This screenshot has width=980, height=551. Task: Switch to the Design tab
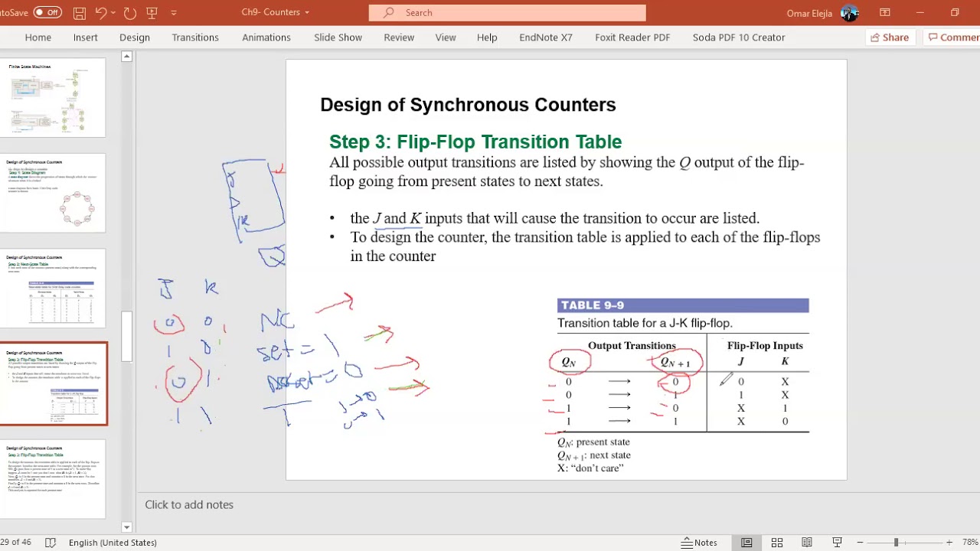(x=135, y=37)
